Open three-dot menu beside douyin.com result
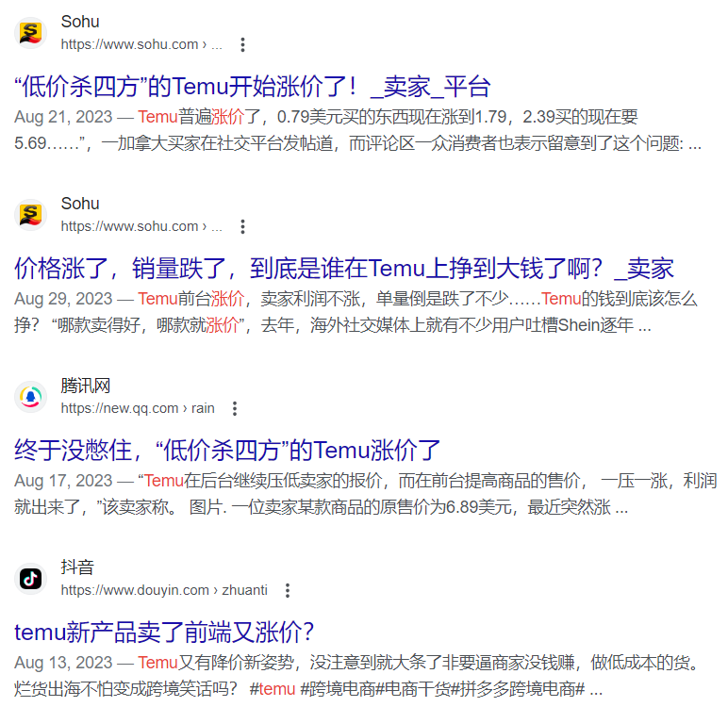 coord(288,590)
